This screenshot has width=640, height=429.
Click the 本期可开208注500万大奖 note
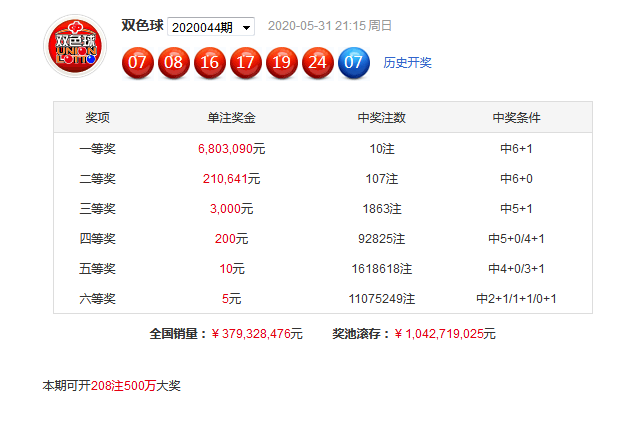tap(111, 386)
